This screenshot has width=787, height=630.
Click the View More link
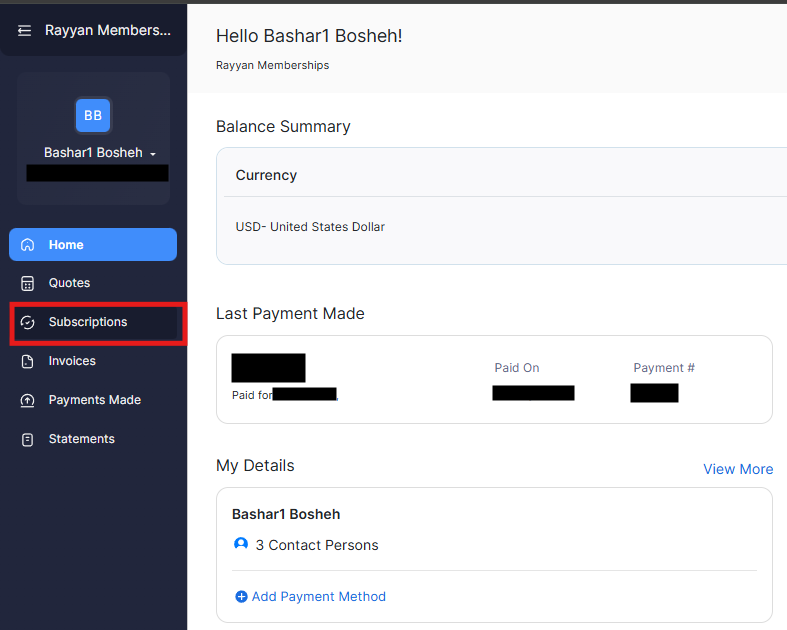(x=737, y=469)
